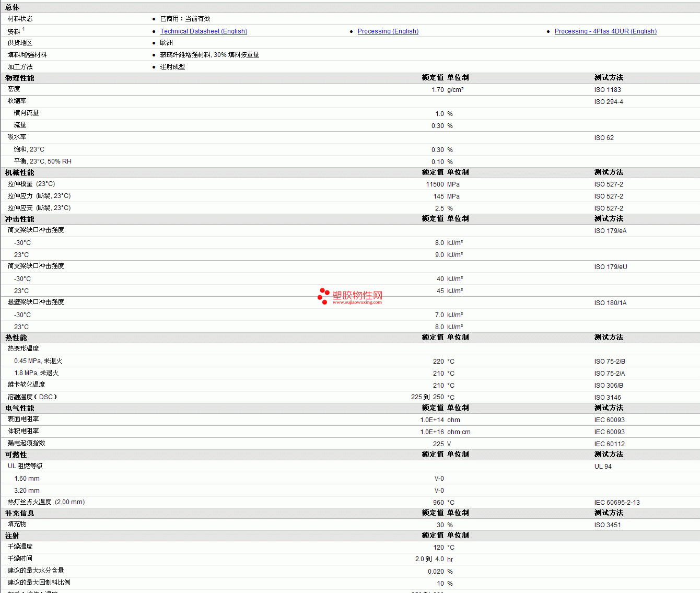Click the 'ISO 306/B' test method
700x593 pixels.
click(x=609, y=386)
